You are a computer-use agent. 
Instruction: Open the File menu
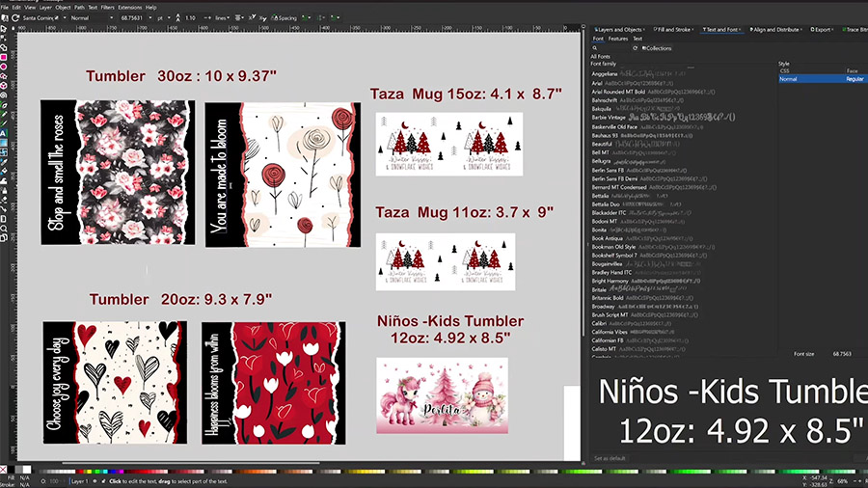pos(5,8)
